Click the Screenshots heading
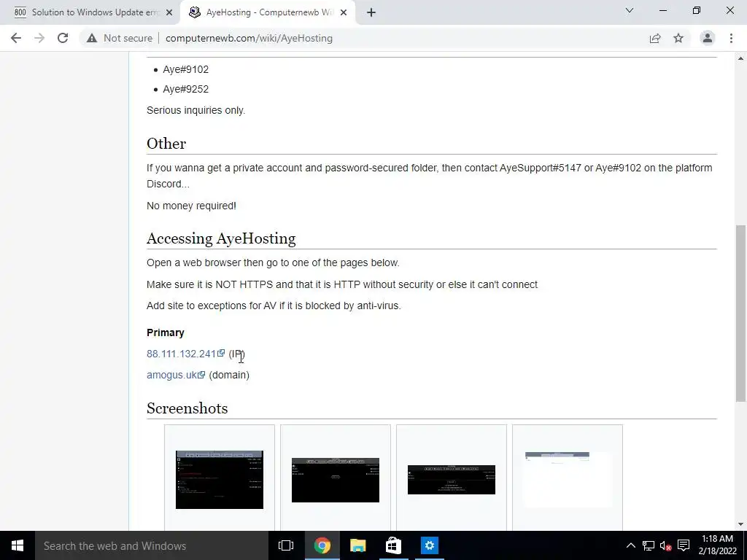Screen dimensions: 747x560 click(187, 408)
